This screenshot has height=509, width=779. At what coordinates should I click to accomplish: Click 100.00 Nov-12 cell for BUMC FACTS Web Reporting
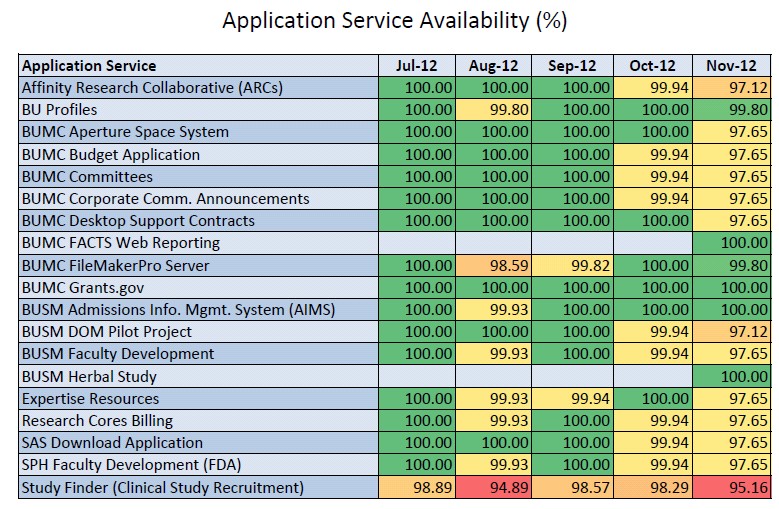732,243
